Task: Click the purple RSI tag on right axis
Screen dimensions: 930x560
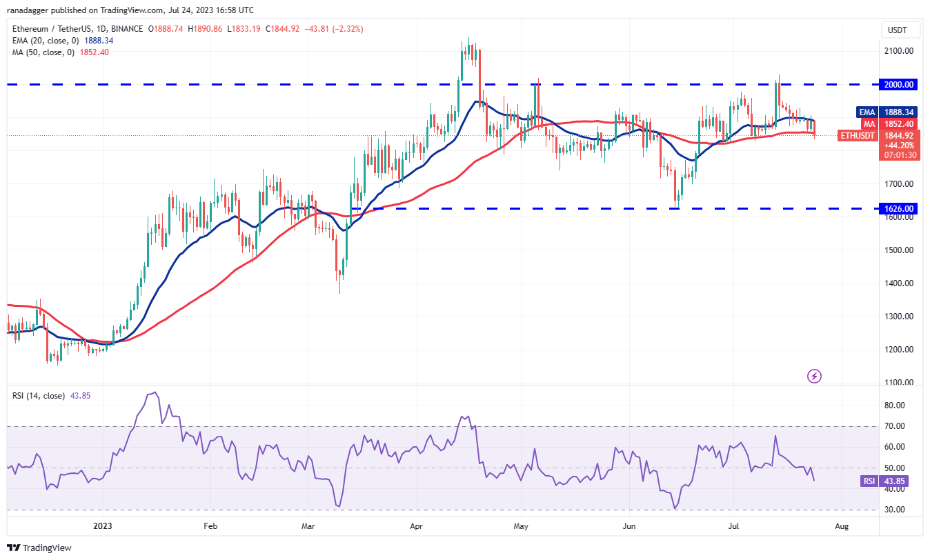Action: click(869, 481)
